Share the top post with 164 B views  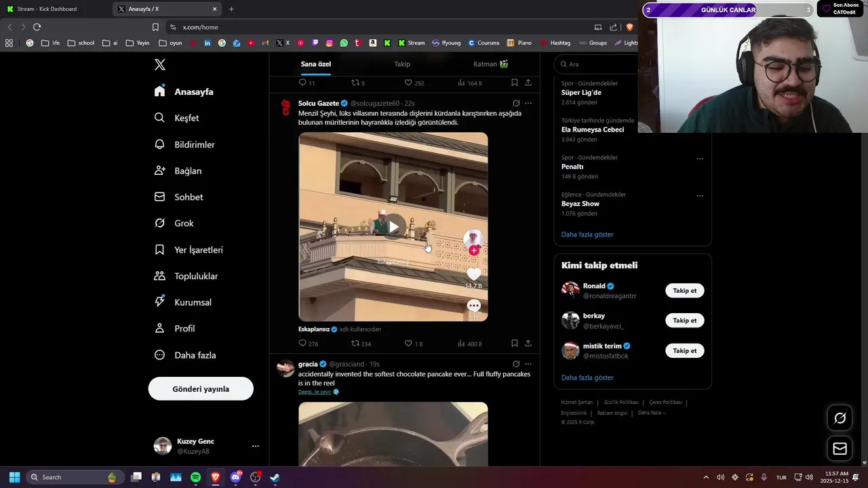click(x=528, y=83)
